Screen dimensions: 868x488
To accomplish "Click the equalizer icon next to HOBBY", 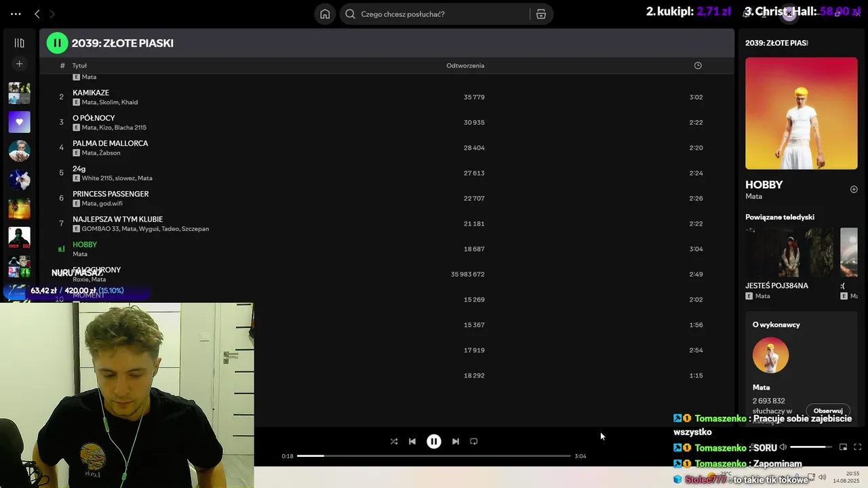I will coord(61,249).
